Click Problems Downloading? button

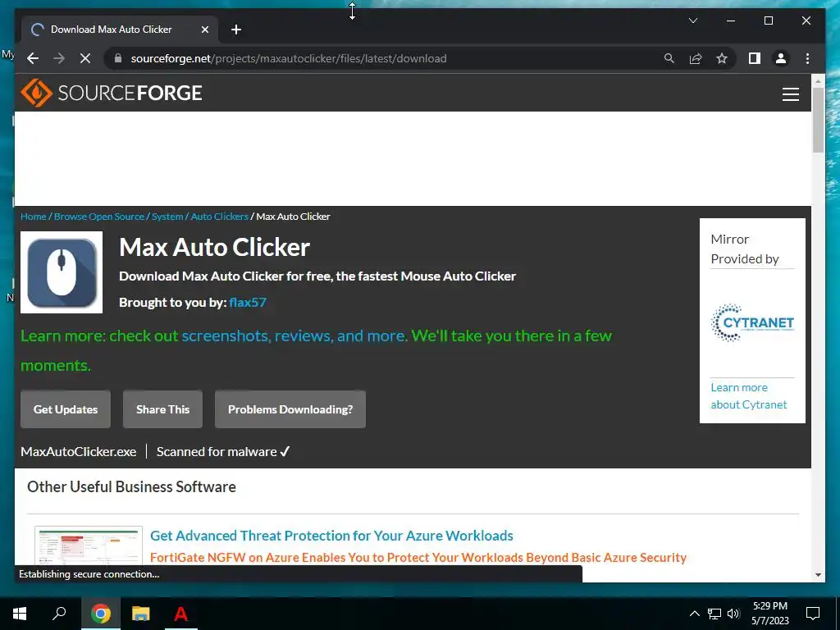pyautogui.click(x=290, y=409)
